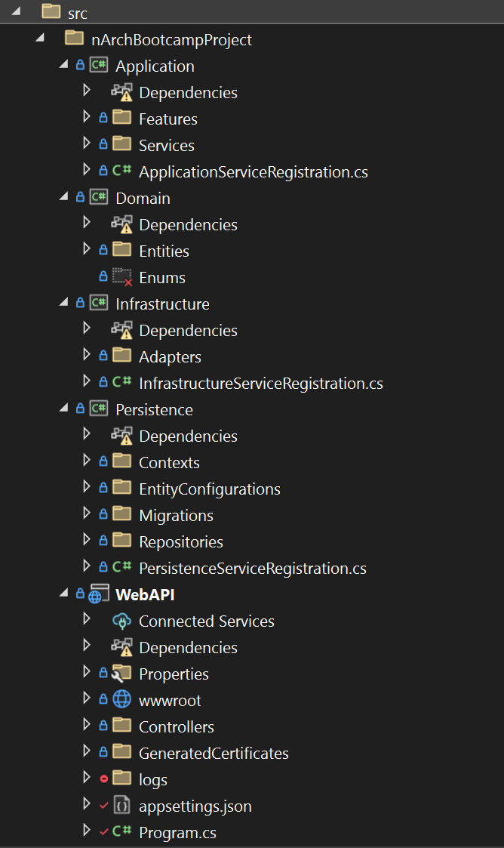Click the Enums missing folder icon
Image resolution: width=504 pixels, height=848 pixels.
pos(122,277)
